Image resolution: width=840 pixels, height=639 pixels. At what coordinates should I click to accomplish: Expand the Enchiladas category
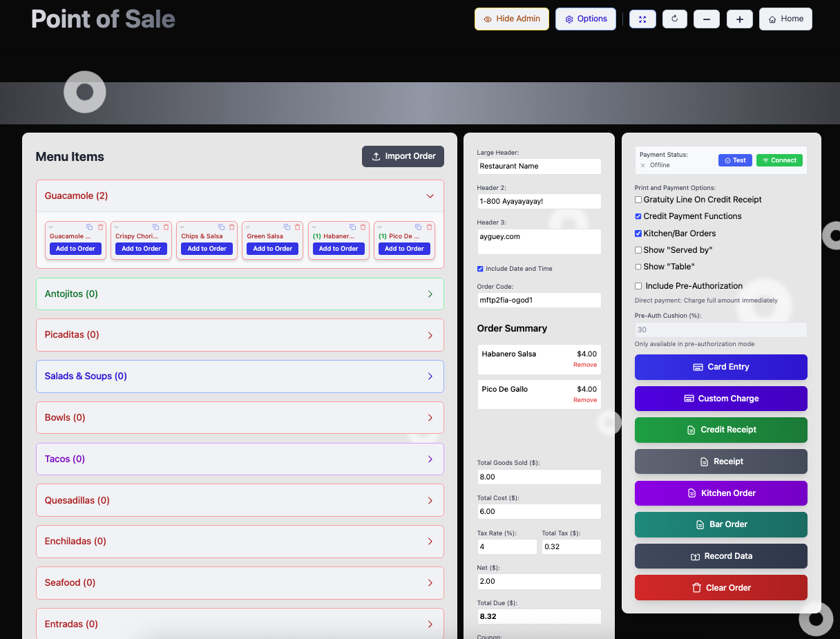[240, 542]
